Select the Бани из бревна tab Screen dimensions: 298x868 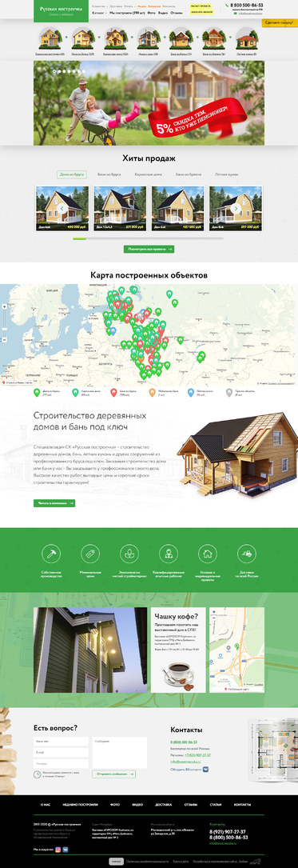click(188, 174)
